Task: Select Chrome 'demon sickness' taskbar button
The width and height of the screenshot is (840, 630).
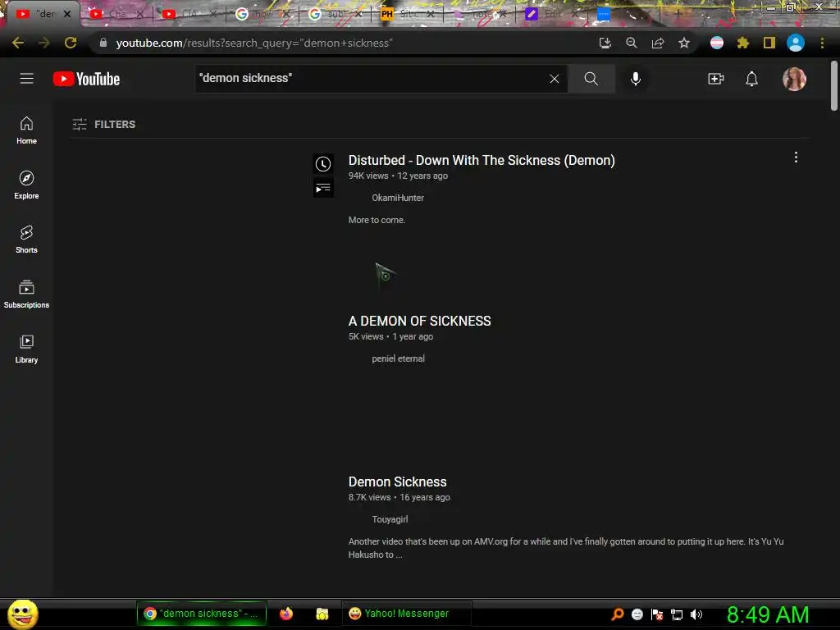Action: click(202, 614)
